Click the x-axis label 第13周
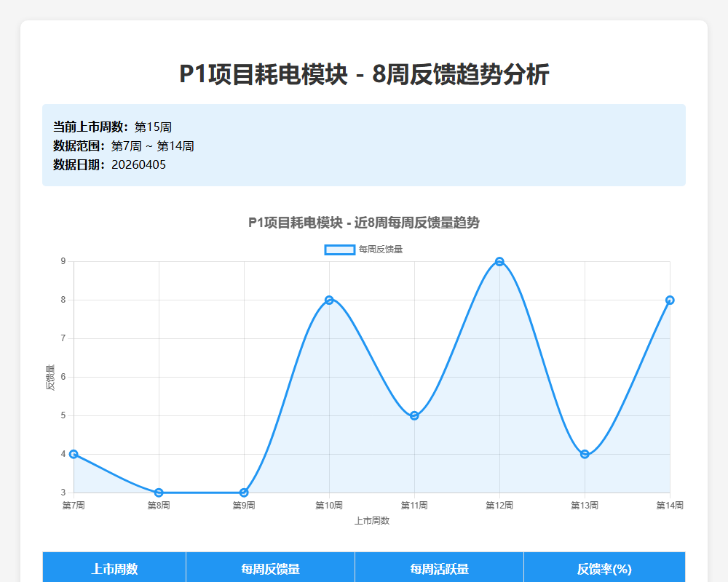The height and width of the screenshot is (582, 728). (x=585, y=506)
